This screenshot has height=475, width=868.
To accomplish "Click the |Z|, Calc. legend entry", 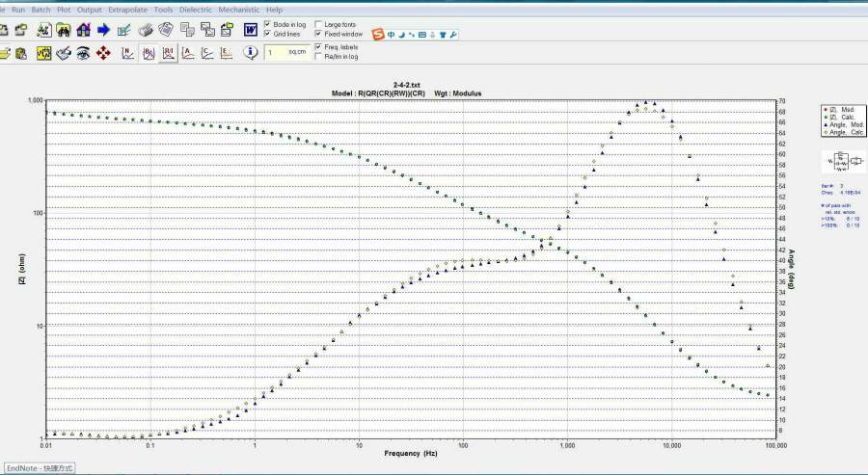I will pos(842,118).
